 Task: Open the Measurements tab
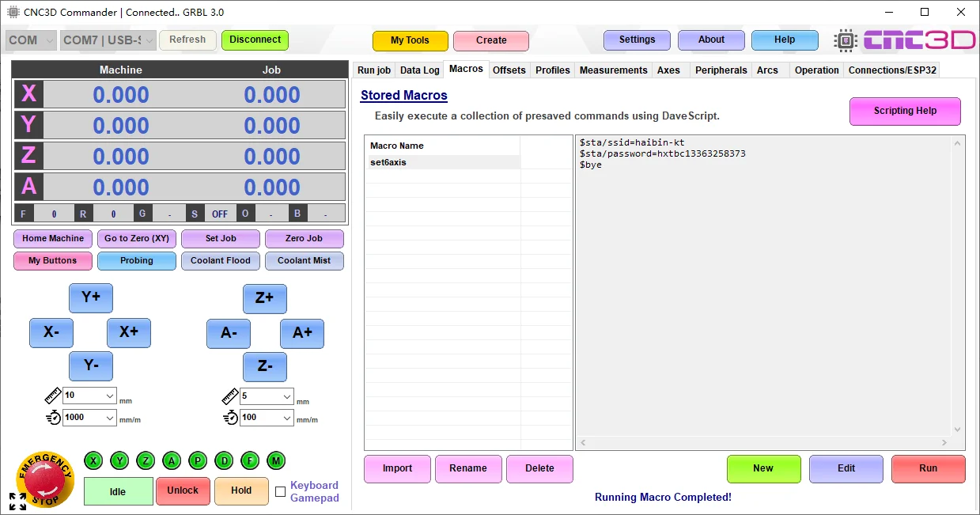tap(613, 70)
